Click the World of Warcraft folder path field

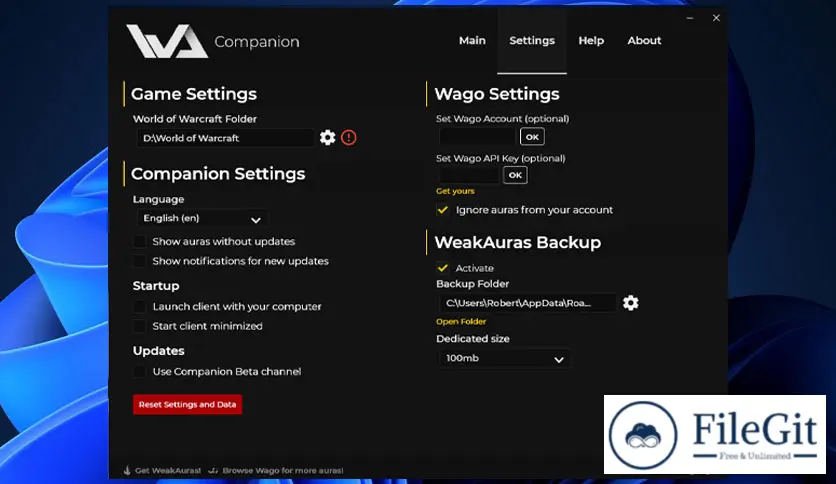coord(226,138)
